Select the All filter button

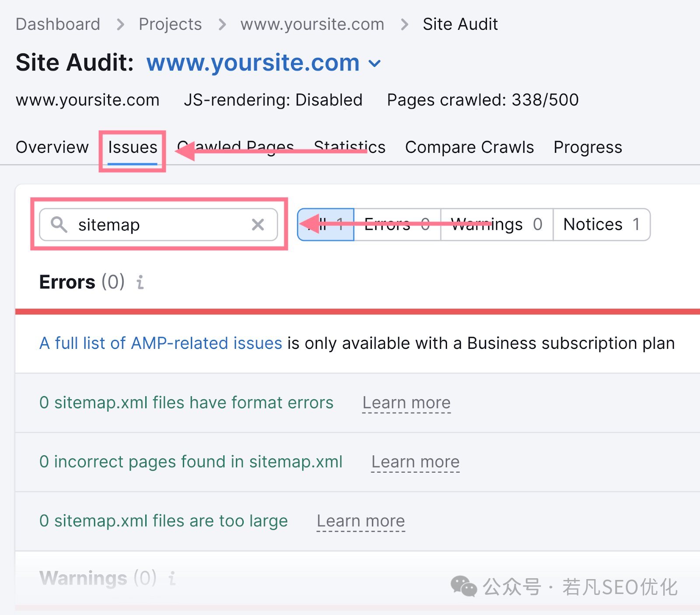click(325, 225)
